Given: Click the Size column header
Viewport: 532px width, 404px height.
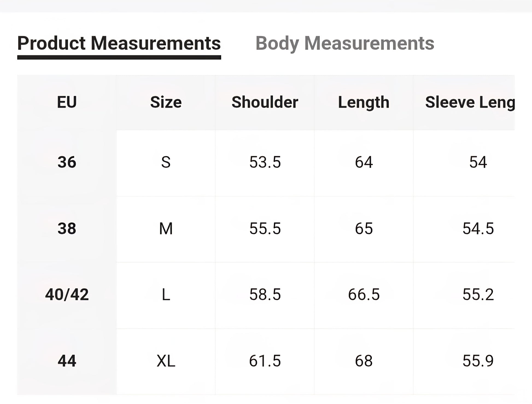Looking at the screenshot, I should tap(166, 102).
